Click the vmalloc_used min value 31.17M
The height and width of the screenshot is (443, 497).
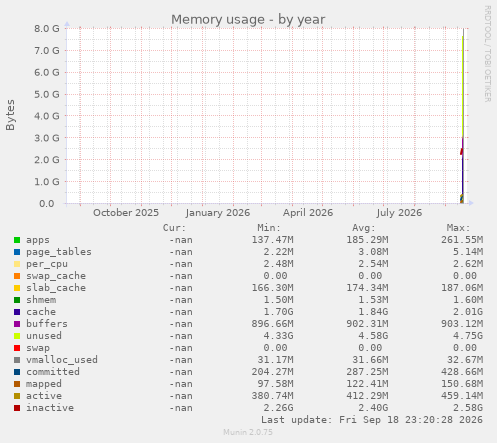(x=276, y=360)
